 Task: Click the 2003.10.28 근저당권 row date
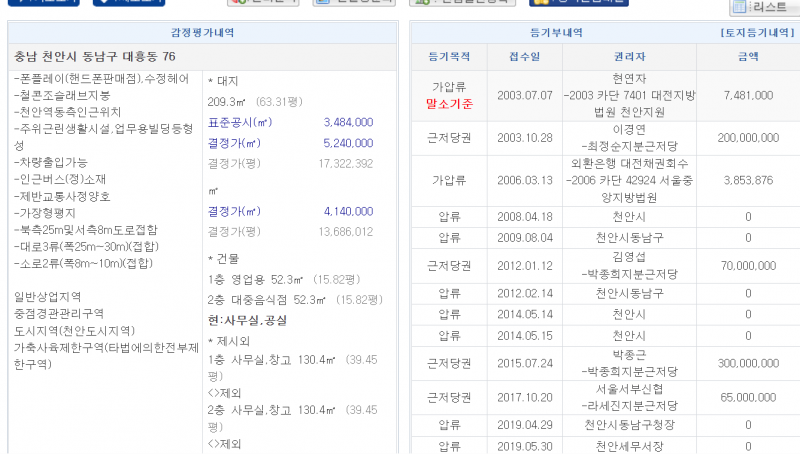[524, 136]
